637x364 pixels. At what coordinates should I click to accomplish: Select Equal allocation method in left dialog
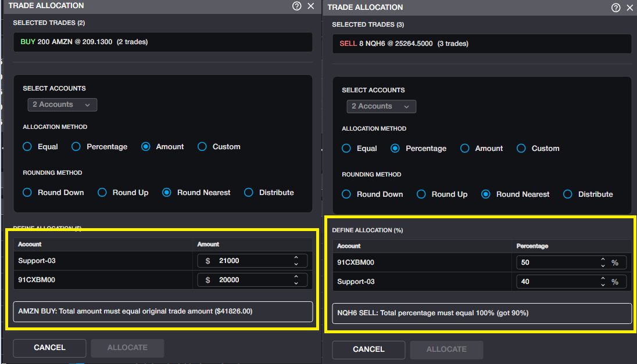point(27,147)
